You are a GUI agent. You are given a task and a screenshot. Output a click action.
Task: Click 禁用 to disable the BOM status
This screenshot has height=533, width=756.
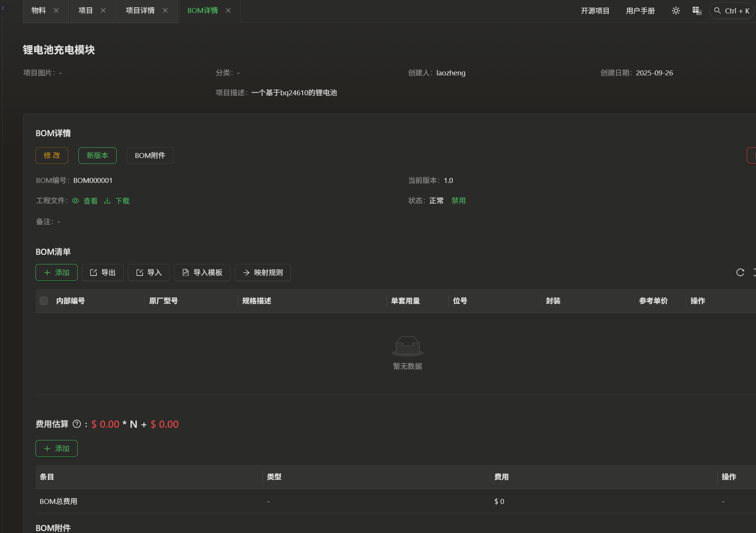pyautogui.click(x=458, y=200)
